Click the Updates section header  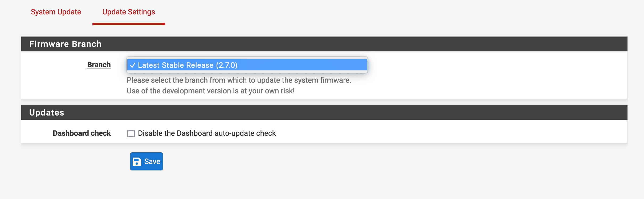pyautogui.click(x=47, y=113)
